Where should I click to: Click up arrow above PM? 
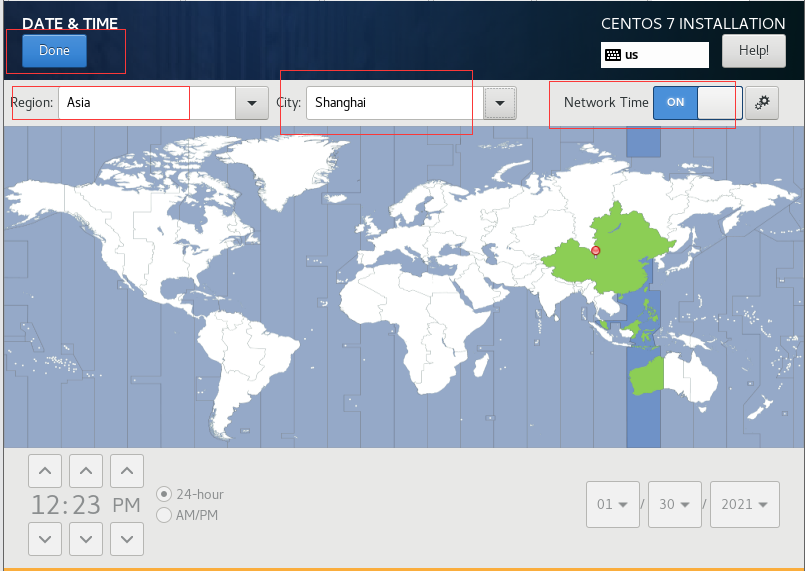point(127,470)
